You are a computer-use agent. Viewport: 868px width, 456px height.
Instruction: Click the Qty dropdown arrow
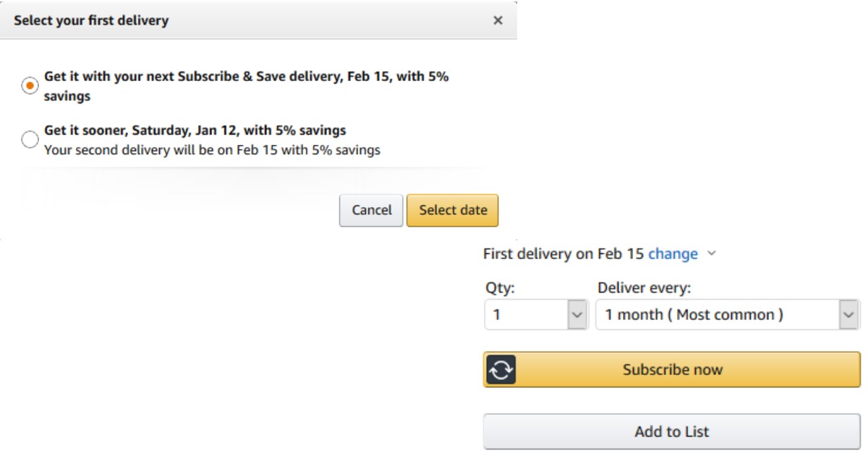576,315
